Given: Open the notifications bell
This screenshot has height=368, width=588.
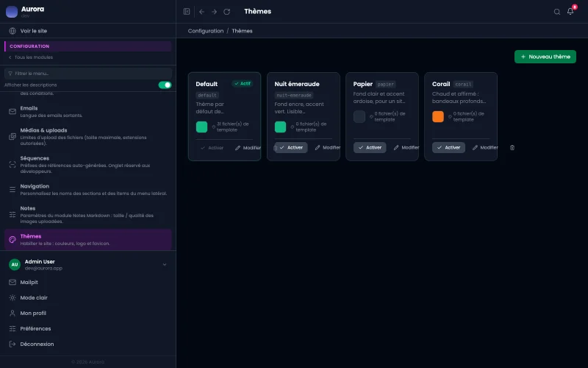Looking at the screenshot, I should [x=570, y=12].
